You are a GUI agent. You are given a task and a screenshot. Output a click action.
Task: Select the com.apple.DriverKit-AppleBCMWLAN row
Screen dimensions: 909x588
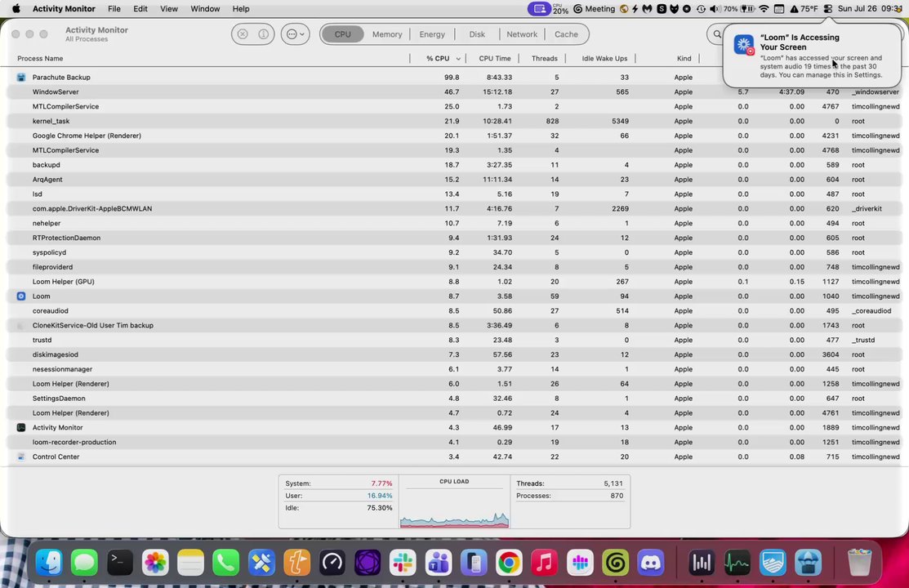click(454, 209)
